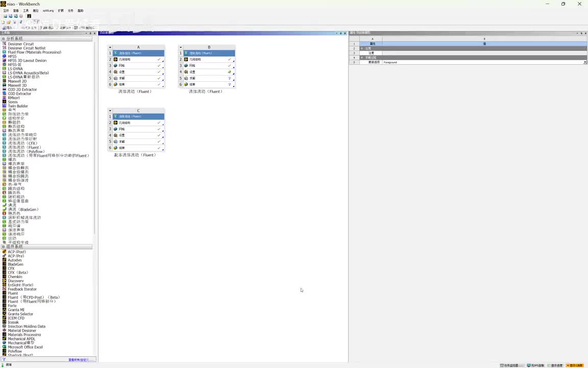The height and width of the screenshot is (368, 588).
Task: Select Mechanical APDL component system
Action: point(22,339)
